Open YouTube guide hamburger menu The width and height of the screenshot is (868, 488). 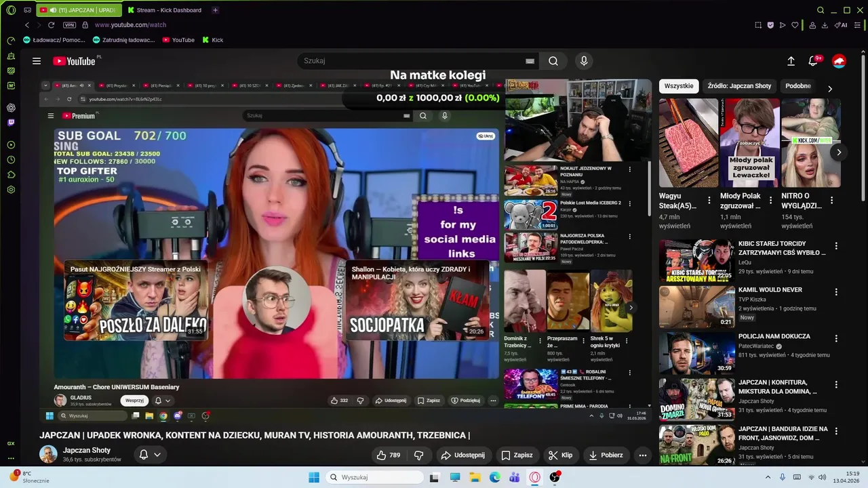click(37, 61)
